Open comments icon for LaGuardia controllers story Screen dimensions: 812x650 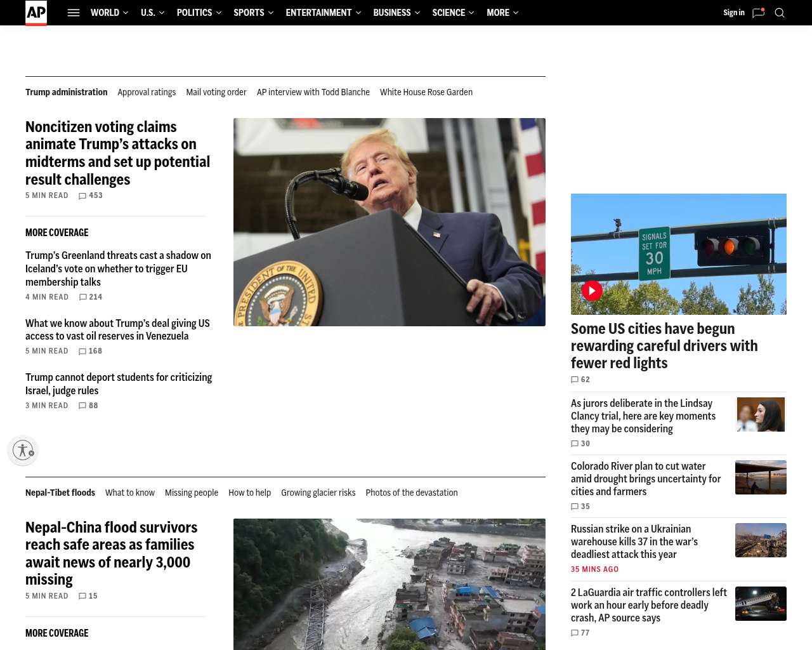point(575,633)
